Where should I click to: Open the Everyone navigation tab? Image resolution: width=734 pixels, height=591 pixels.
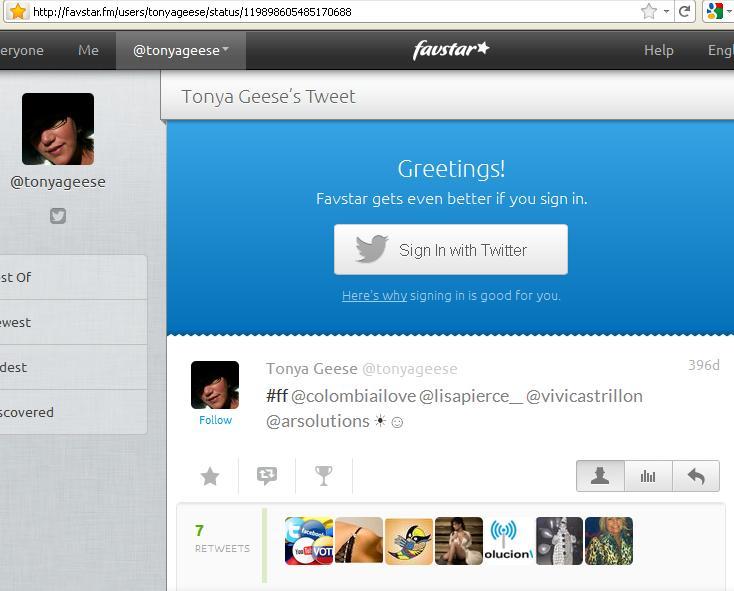pyautogui.click(x=22, y=51)
